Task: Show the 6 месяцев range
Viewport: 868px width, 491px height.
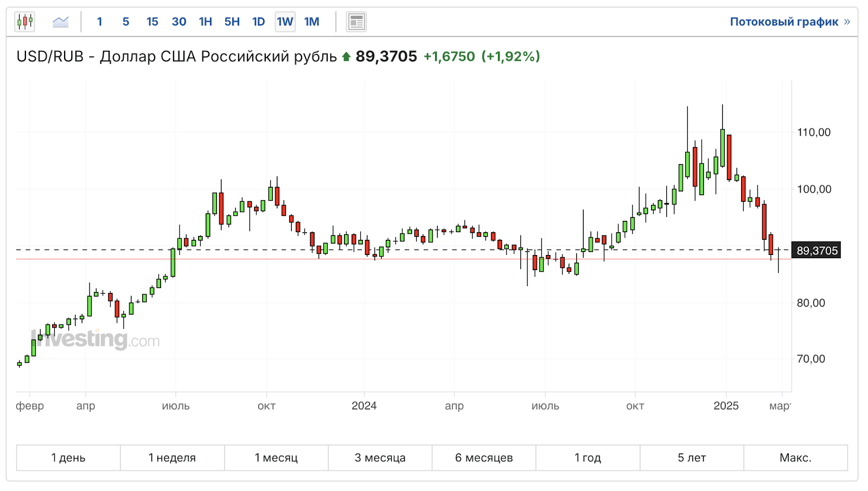Action: 484,458
